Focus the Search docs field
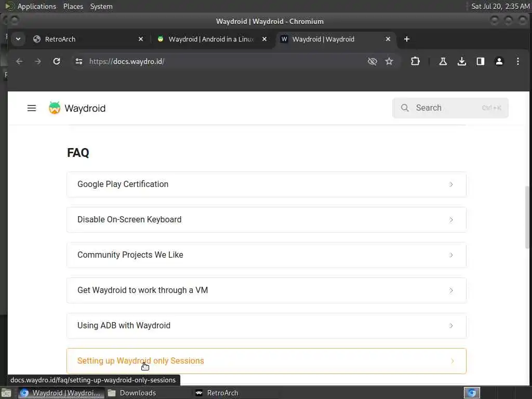The image size is (532, 399). click(x=450, y=108)
